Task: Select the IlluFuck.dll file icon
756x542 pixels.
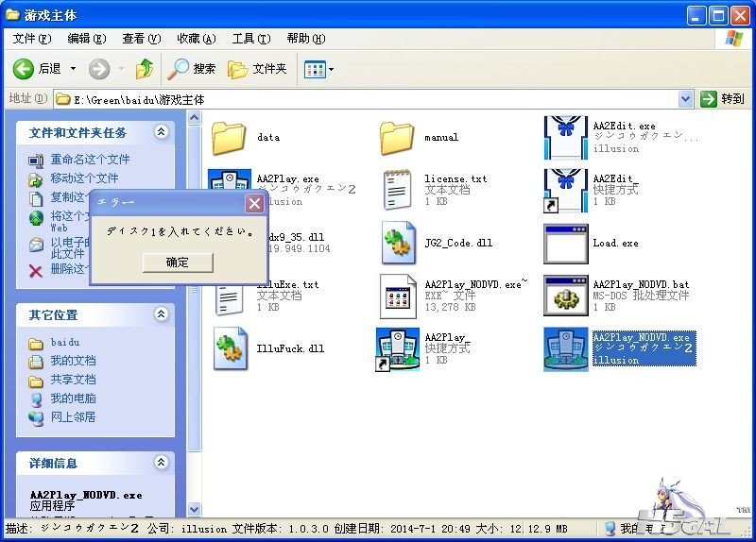Action: [x=231, y=348]
